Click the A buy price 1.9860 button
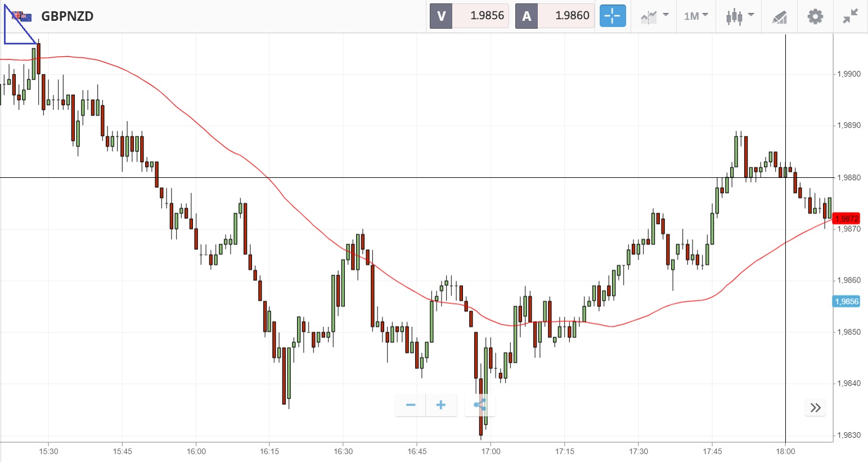 [x=555, y=16]
